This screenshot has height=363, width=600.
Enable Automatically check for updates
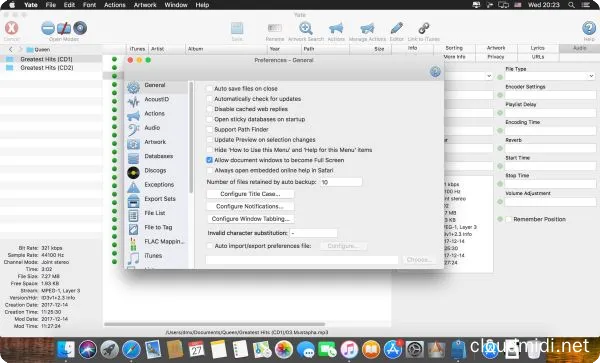click(209, 99)
